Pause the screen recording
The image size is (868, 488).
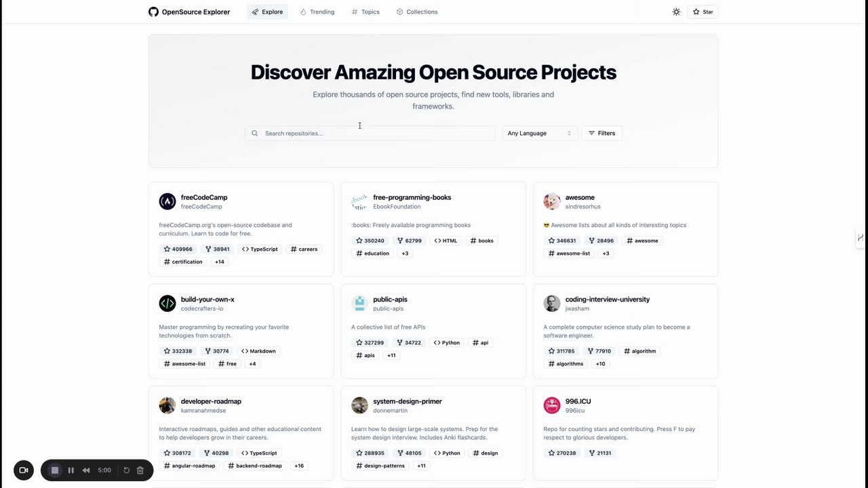pos(71,470)
